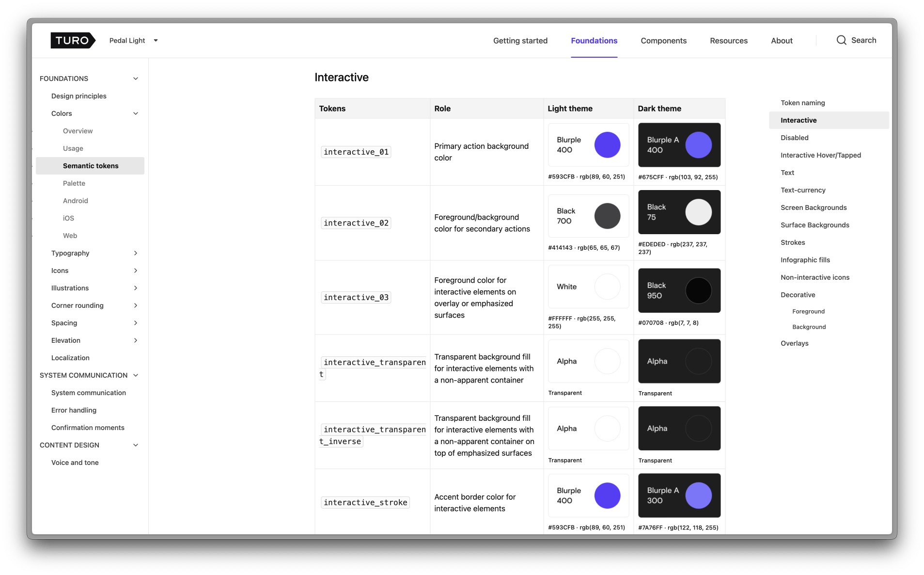The height and width of the screenshot is (575, 924).
Task: Go to the Usage page in sidebar
Action: pos(73,148)
